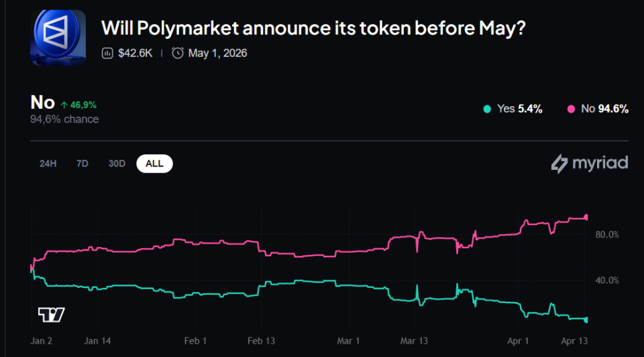Click the clock icon beside the end date
This screenshot has height=357, width=644.
178,53
